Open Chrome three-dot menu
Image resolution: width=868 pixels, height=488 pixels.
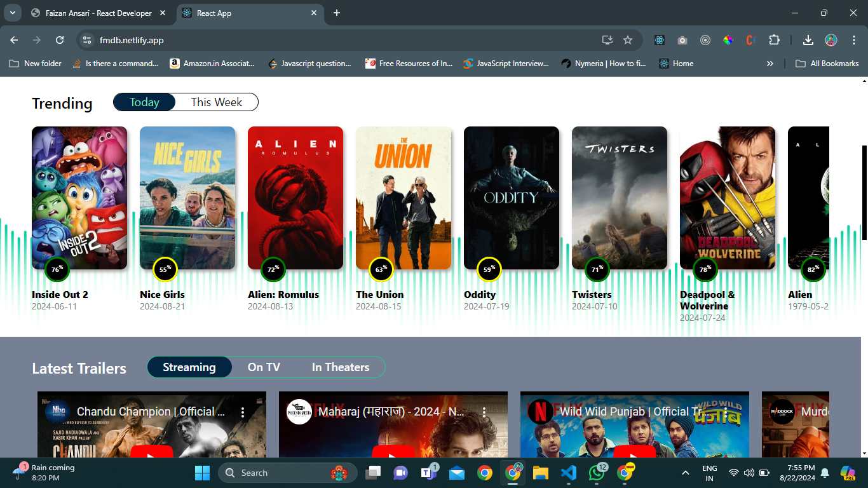(853, 40)
